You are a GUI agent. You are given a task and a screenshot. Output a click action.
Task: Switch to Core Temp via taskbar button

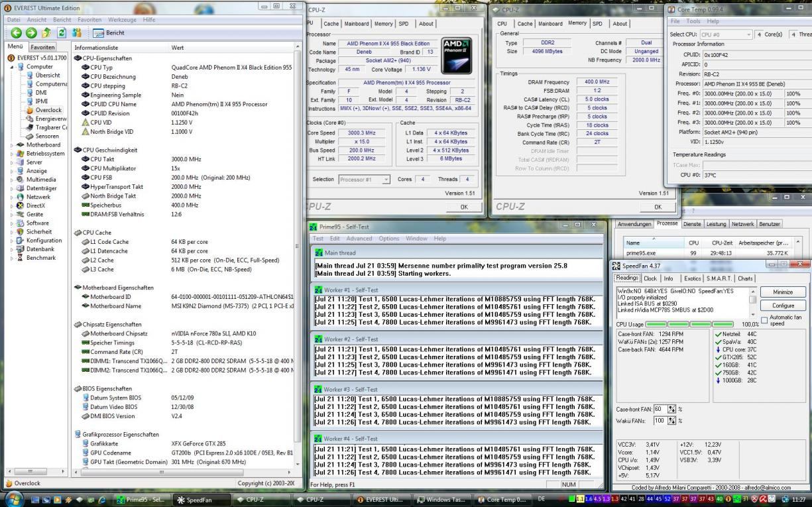point(501,500)
